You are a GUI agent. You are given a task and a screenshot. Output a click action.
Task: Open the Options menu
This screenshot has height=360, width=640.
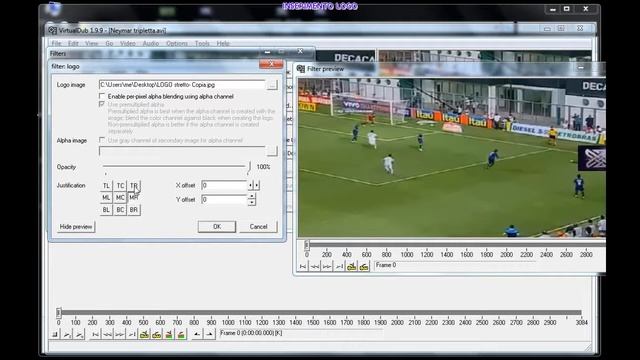tap(177, 43)
